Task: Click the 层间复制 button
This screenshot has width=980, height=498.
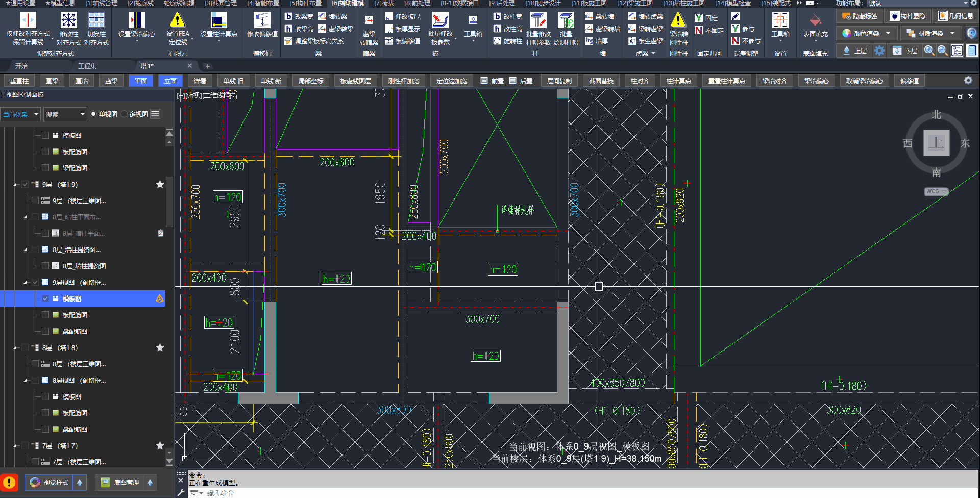Action: (559, 81)
